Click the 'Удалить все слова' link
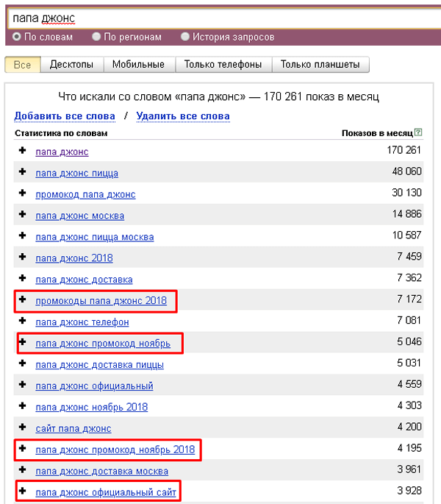 click(x=183, y=116)
